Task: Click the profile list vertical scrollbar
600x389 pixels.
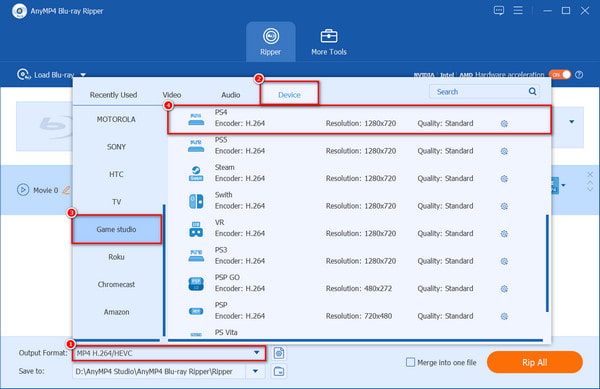Action: 547,263
